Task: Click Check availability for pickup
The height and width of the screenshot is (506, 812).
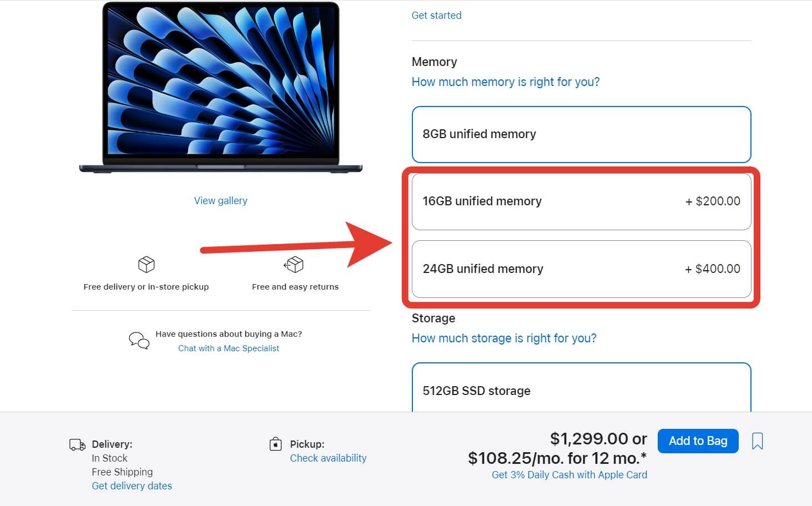Action: [x=328, y=458]
